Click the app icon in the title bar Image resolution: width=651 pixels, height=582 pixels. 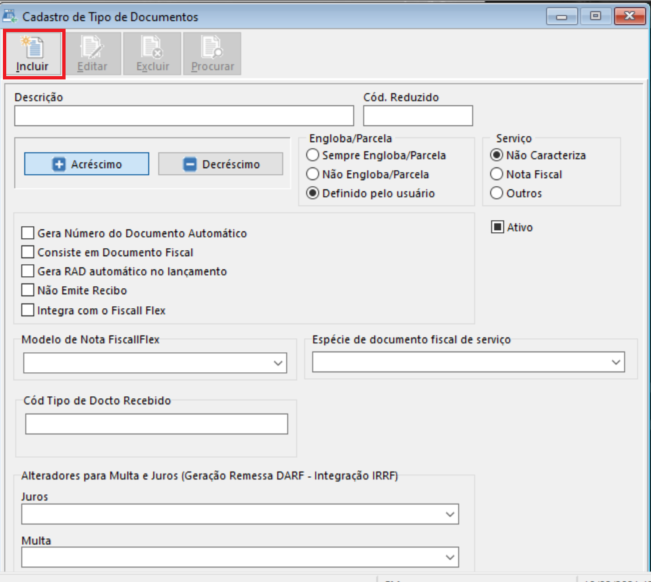(x=10, y=16)
